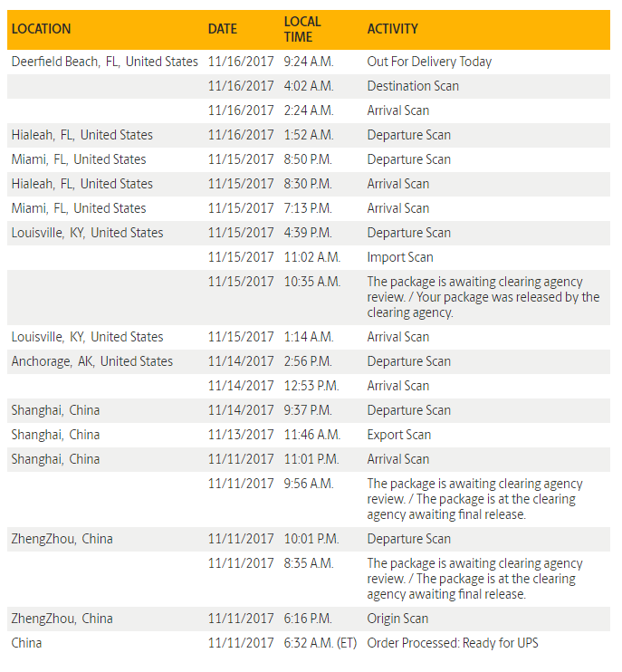Select the Export Scan activity text
622x672 pixels.
coord(399,435)
